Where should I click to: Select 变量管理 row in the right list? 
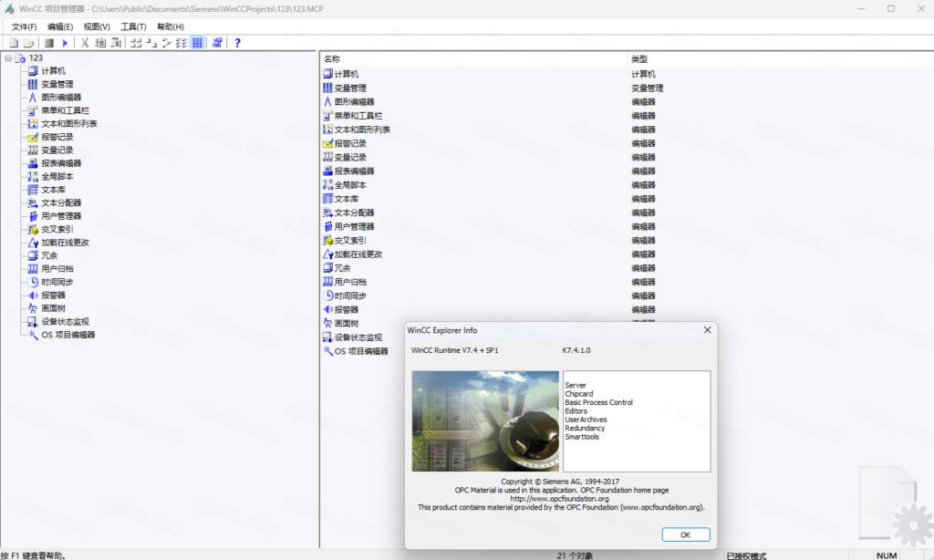[x=627, y=88]
